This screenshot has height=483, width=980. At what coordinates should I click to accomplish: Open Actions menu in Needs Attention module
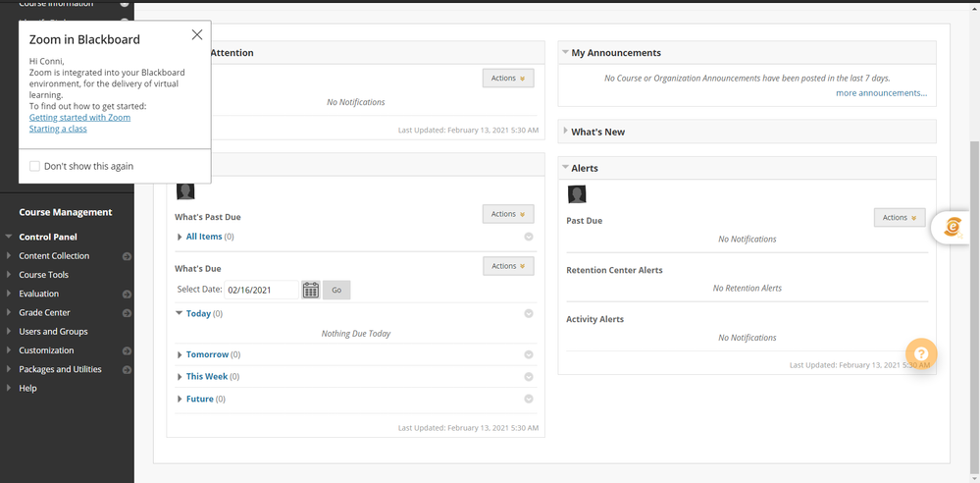point(508,79)
